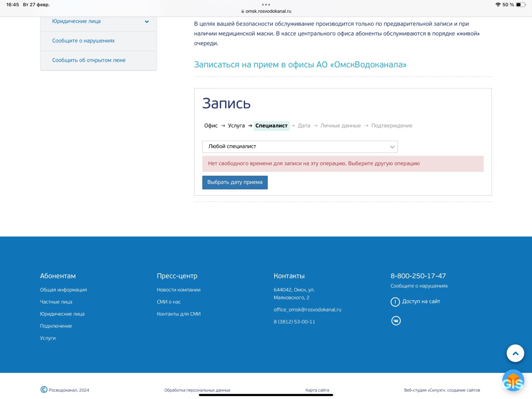Expand the Юридические лица sidebar chevron
This screenshot has width=532, height=399.
point(147,21)
